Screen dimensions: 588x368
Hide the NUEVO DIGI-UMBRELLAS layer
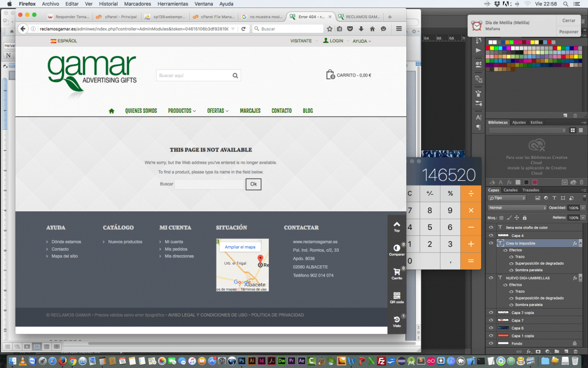(x=491, y=278)
